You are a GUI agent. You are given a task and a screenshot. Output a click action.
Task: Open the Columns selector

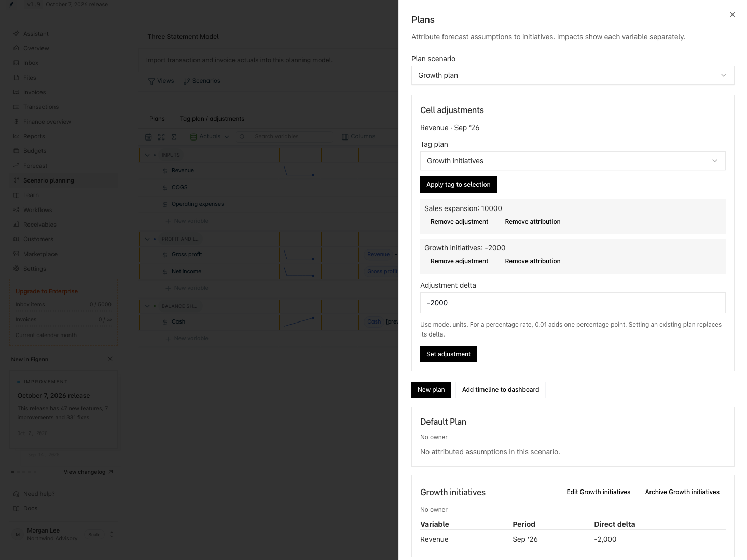click(x=358, y=137)
